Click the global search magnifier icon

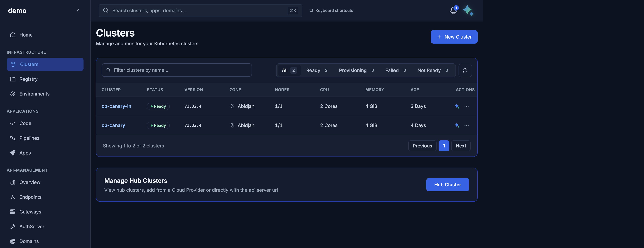click(x=106, y=11)
